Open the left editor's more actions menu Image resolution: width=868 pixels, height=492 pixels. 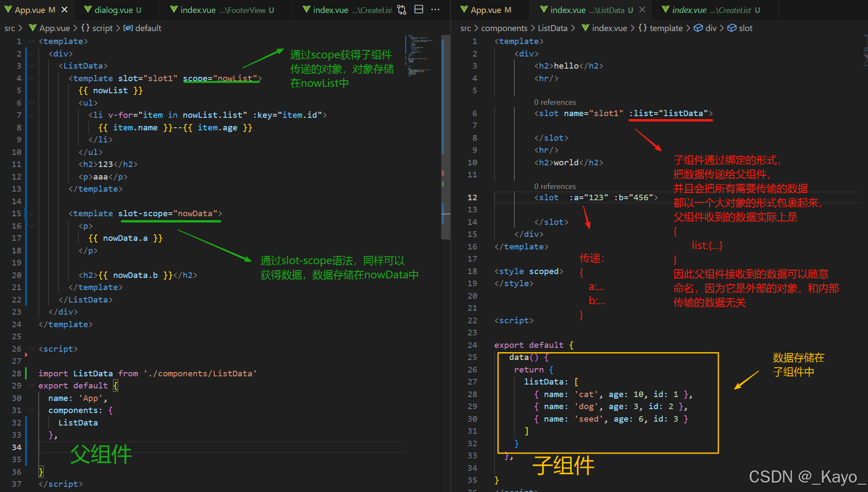coord(436,9)
